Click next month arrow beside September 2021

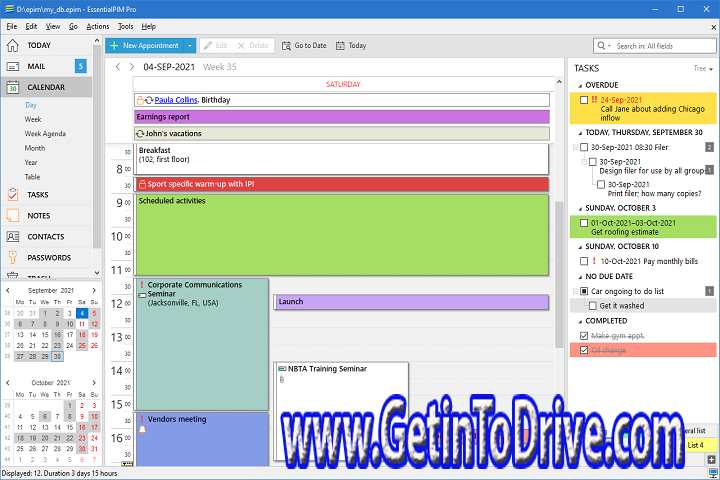[94, 290]
